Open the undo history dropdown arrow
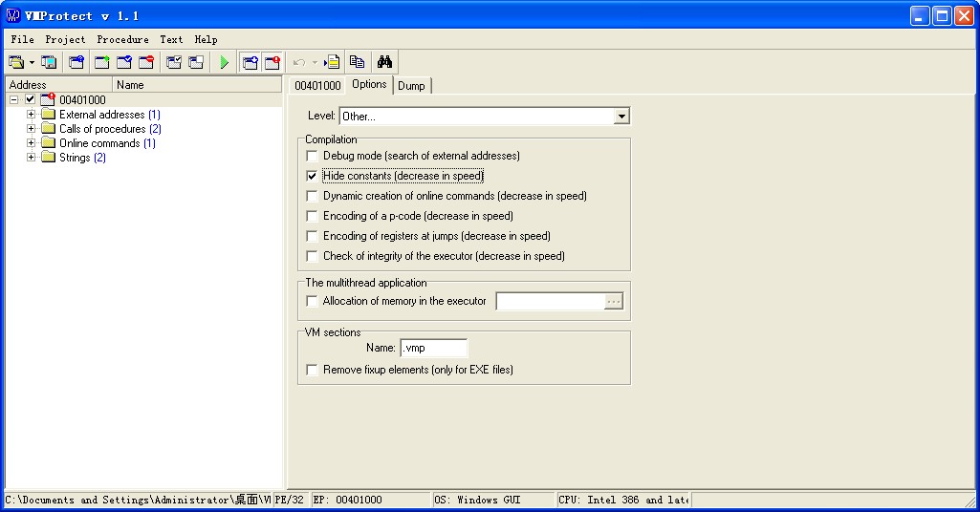The height and width of the screenshot is (512, 980). pyautogui.click(x=315, y=62)
